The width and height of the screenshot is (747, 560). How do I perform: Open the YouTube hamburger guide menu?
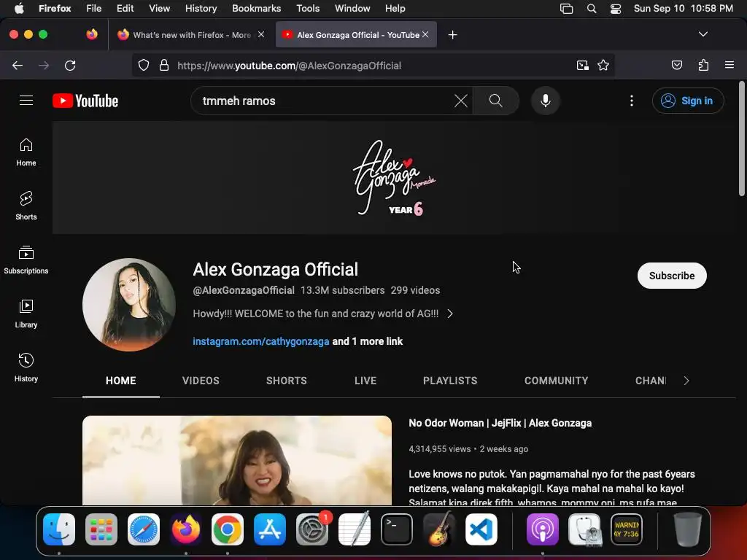coord(26,101)
